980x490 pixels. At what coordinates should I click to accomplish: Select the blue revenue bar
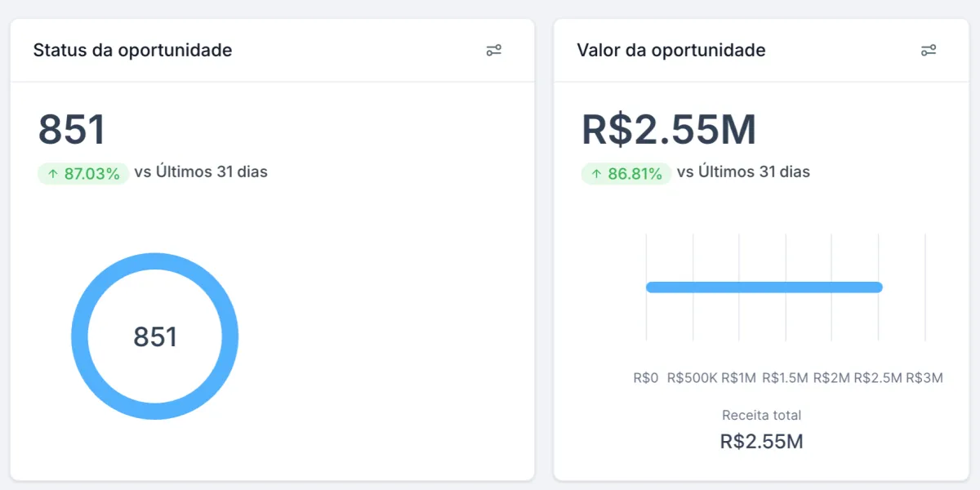764,287
